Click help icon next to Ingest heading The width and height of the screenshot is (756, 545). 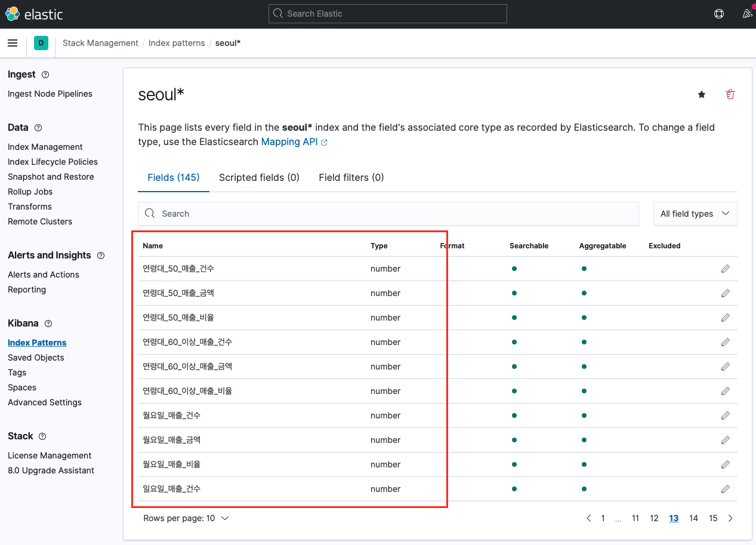45,75
